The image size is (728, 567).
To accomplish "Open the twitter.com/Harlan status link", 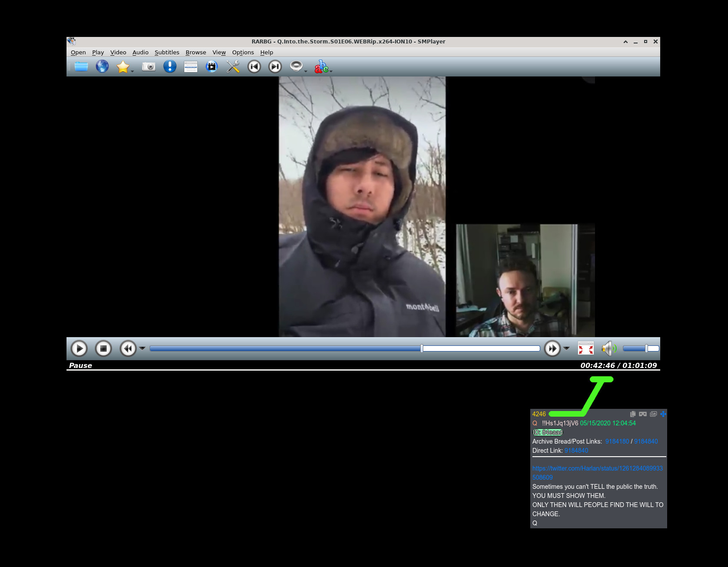I will pos(598,473).
